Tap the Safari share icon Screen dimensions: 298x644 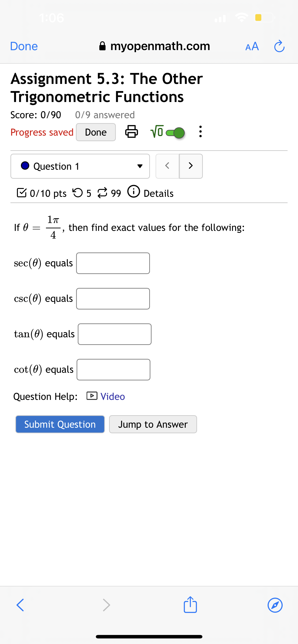pyautogui.click(x=190, y=605)
